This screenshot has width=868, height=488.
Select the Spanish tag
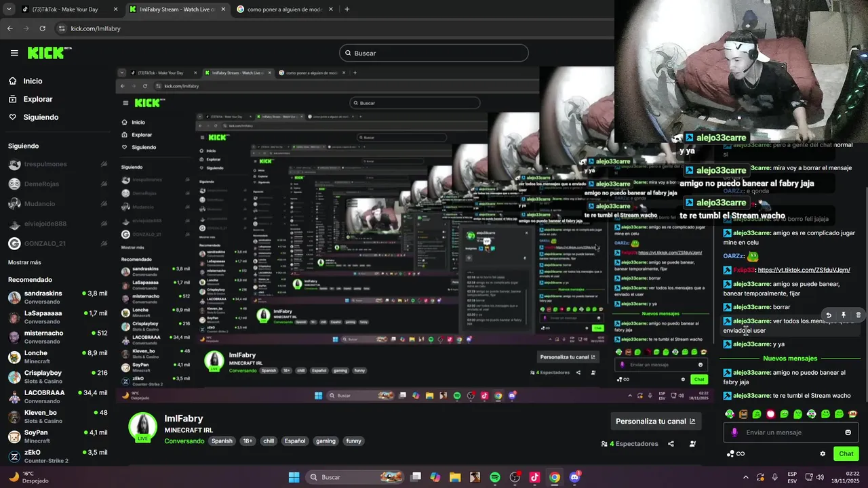(222, 441)
